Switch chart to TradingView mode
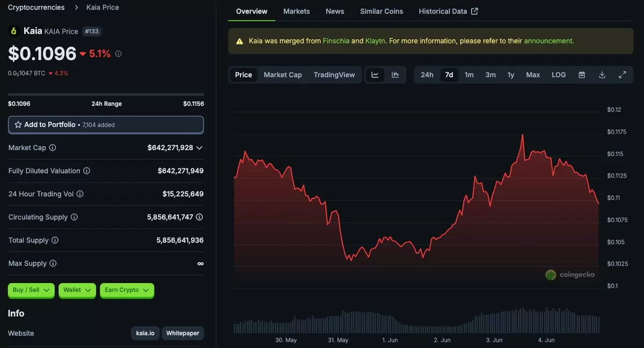644x348 pixels. pos(334,75)
